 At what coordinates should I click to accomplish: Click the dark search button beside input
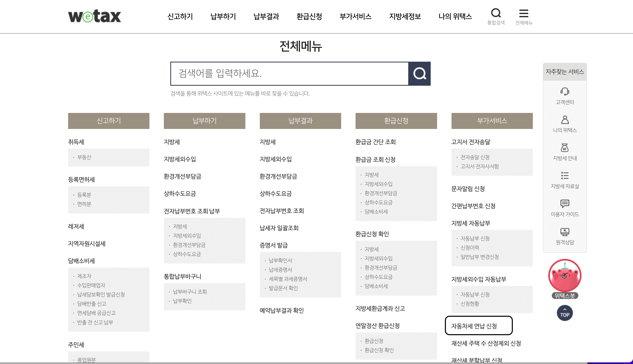click(419, 74)
